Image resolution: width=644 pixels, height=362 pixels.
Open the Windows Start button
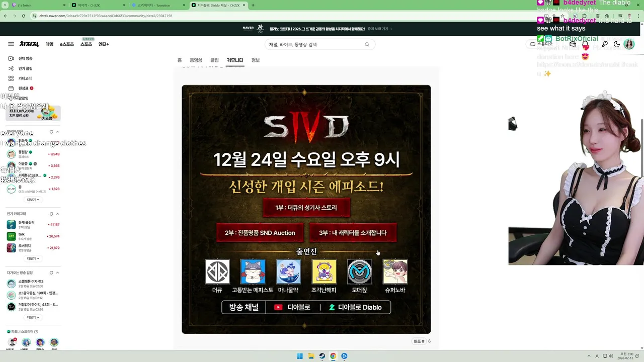300,356
